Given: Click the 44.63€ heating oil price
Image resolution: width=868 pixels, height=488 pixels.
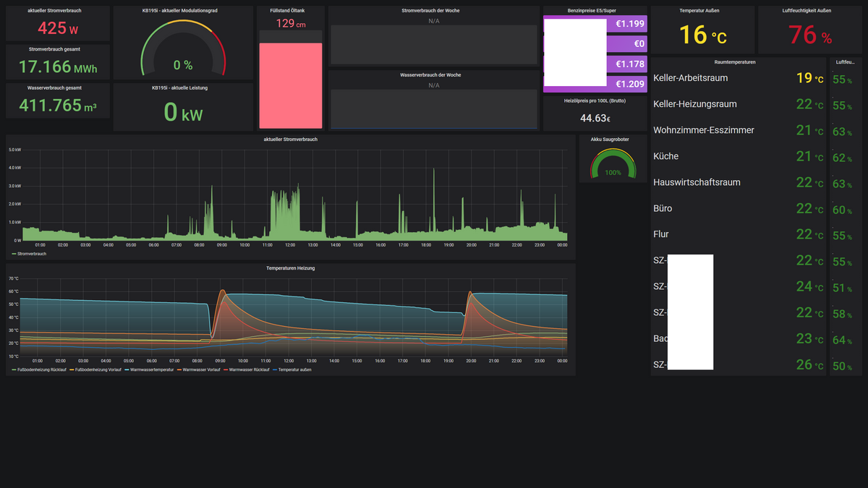Looking at the screenshot, I should [595, 118].
